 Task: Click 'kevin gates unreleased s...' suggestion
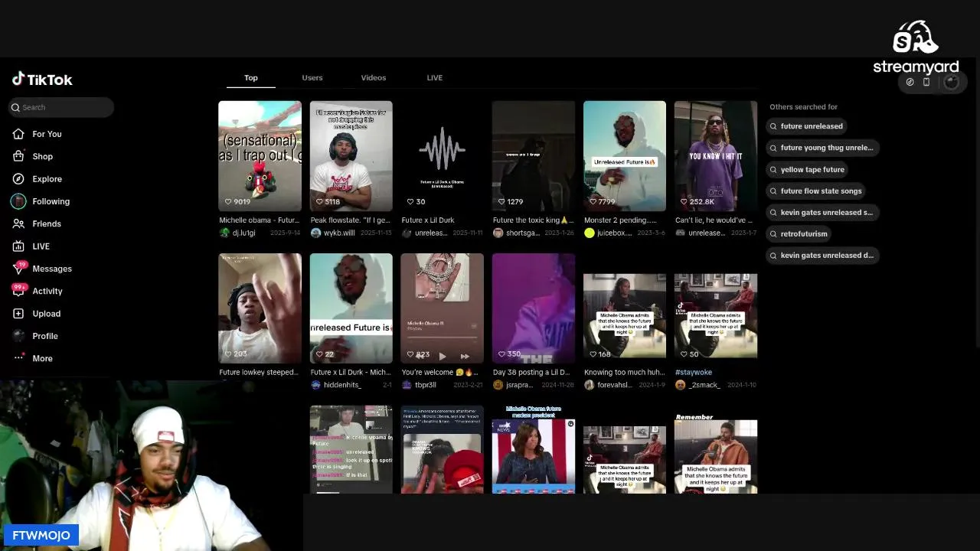point(822,212)
